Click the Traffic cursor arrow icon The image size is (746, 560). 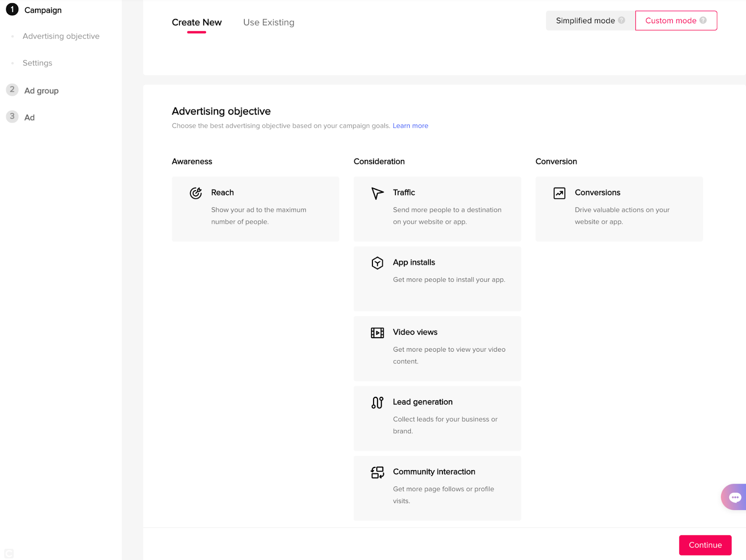377,193
